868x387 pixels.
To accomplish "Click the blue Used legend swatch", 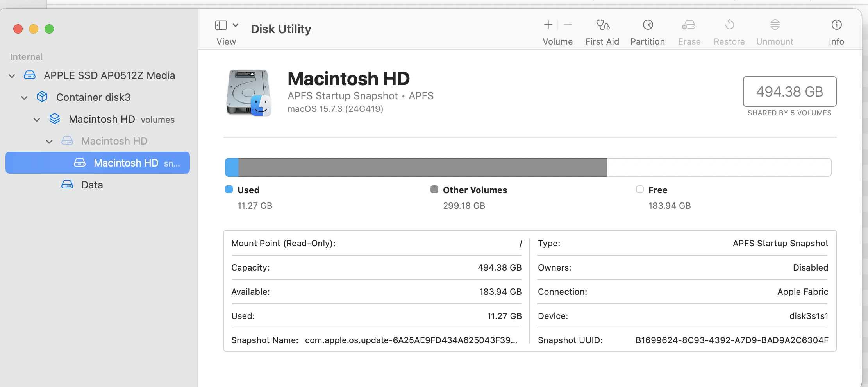I will 229,190.
